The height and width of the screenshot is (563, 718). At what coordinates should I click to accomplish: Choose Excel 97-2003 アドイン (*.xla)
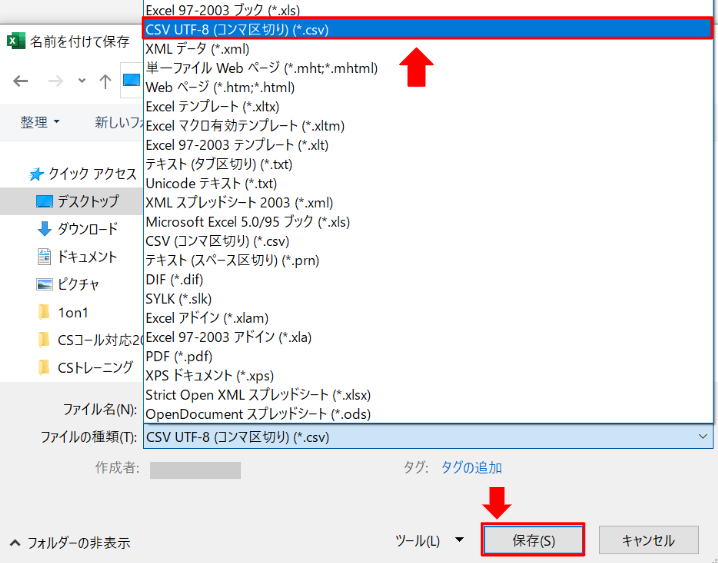pyautogui.click(x=428, y=337)
